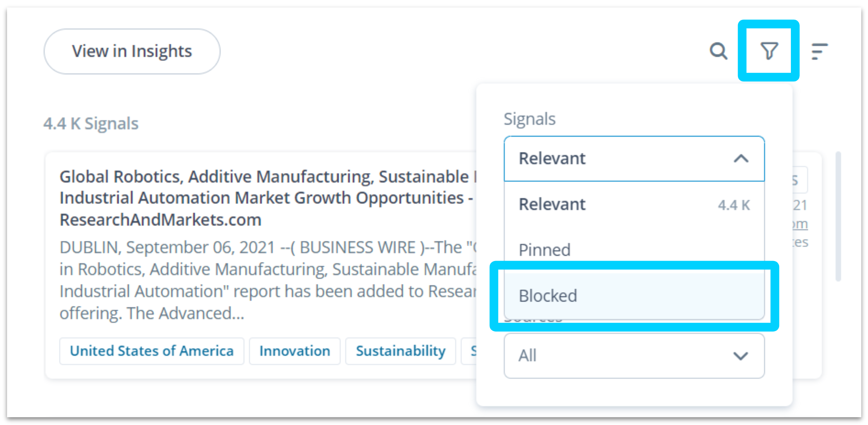Click the down chevron in All box
This screenshot has height=425, width=868.
point(740,356)
